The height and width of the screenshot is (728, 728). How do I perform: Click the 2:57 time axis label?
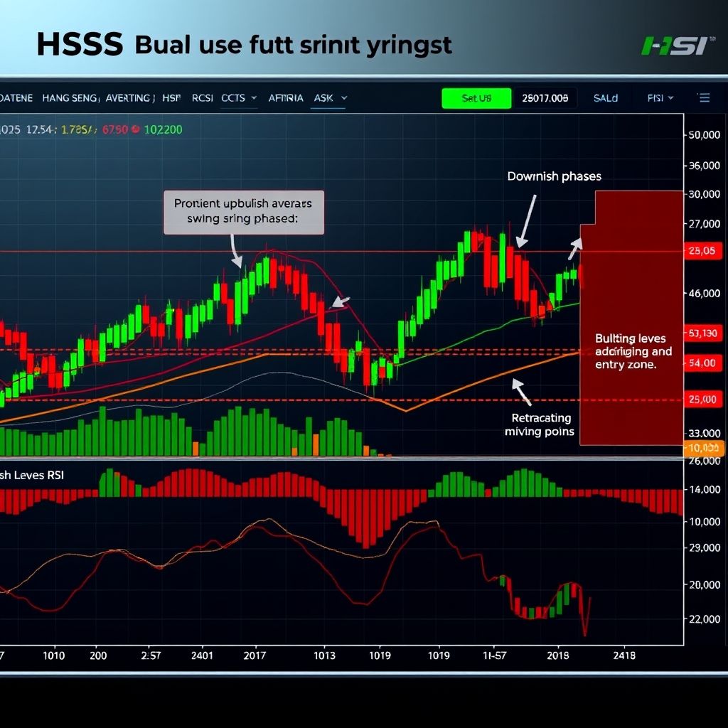point(151,655)
